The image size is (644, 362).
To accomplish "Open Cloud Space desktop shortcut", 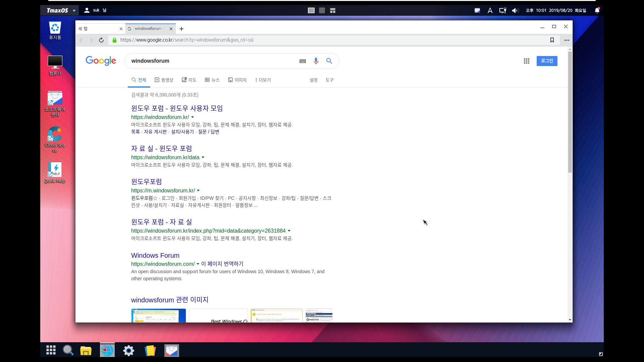I will [x=55, y=140].
